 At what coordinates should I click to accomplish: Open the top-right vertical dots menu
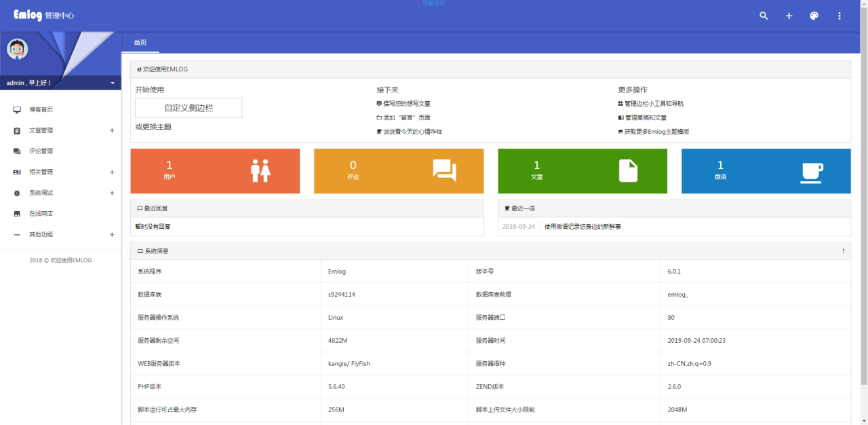(840, 16)
